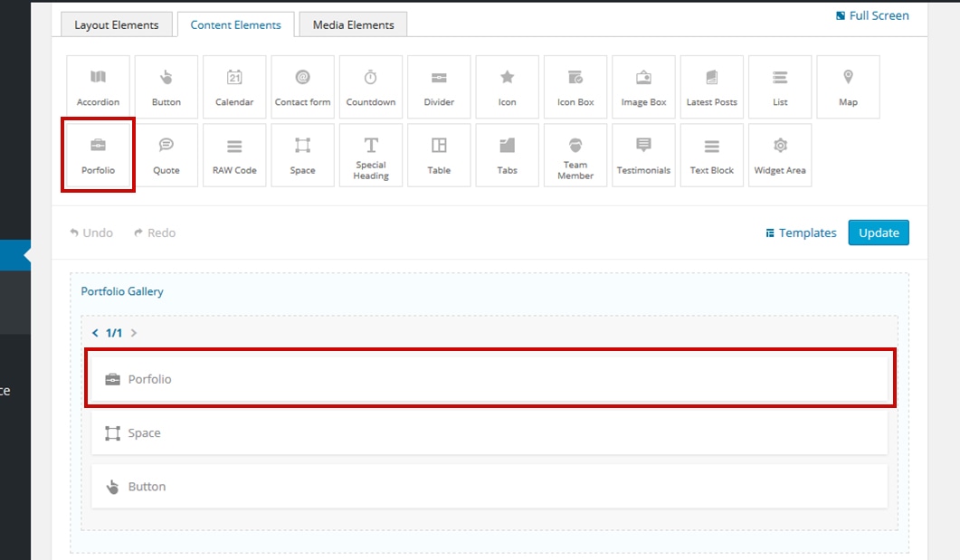The height and width of the screenshot is (560, 960).
Task: Go to the previous gallery page arrow
Action: click(x=95, y=333)
